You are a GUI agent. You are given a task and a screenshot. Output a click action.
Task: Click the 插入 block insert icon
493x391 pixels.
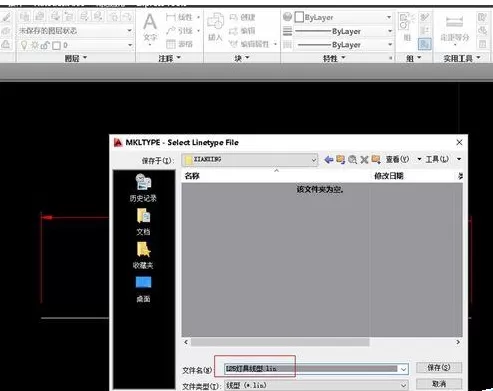[x=215, y=27]
